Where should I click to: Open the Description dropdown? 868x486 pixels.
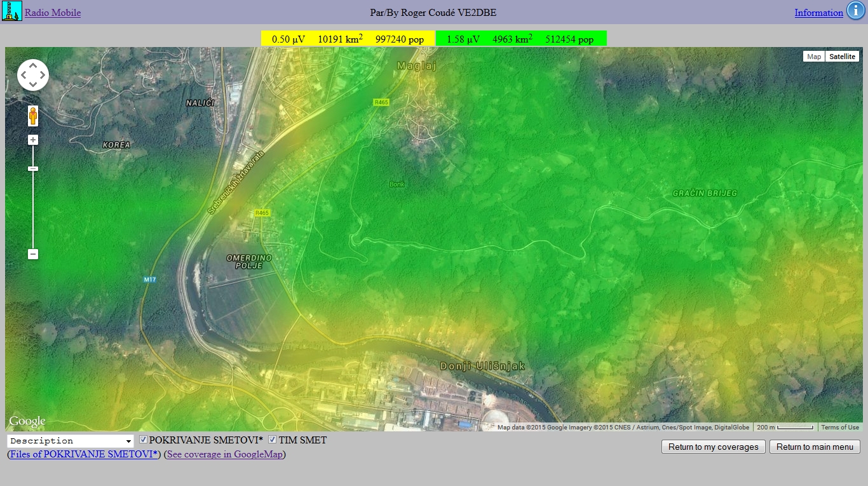click(x=70, y=441)
